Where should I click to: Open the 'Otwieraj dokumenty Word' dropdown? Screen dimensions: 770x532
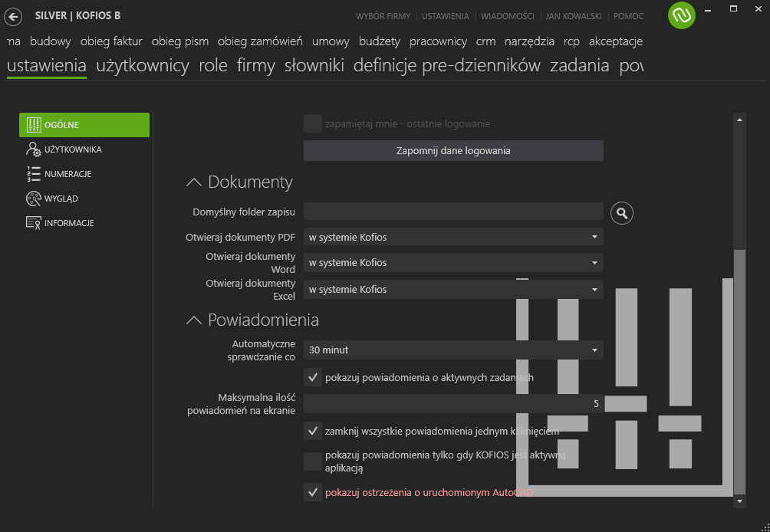coord(453,263)
